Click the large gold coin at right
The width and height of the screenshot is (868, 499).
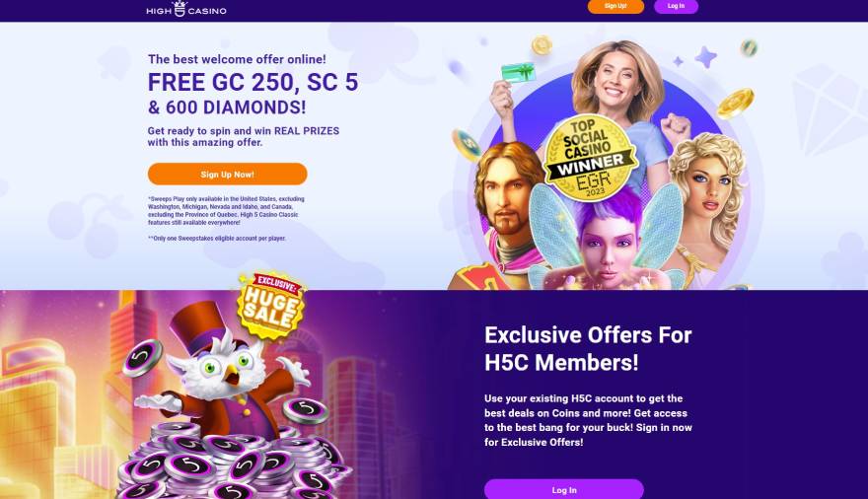point(735,104)
